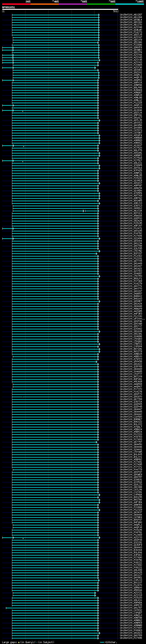Select hit UniRef100_A2SY36
Image resolution: width=146 pixels, height=644 pixels.
pos(131,67)
